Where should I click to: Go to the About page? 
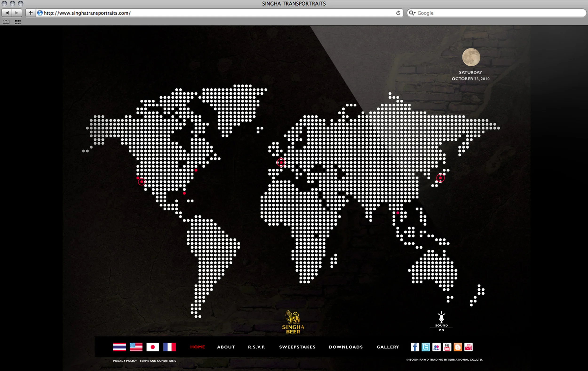[x=226, y=347]
